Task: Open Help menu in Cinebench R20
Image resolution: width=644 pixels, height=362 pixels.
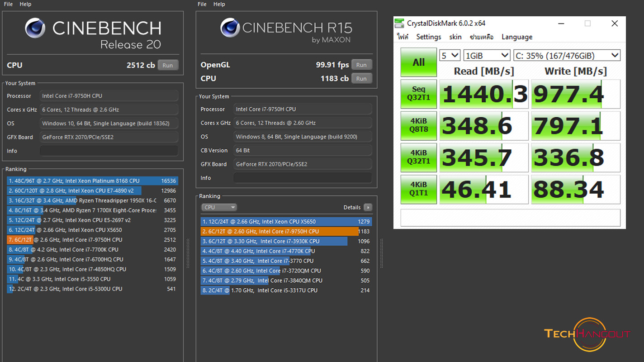Action: 25,4
